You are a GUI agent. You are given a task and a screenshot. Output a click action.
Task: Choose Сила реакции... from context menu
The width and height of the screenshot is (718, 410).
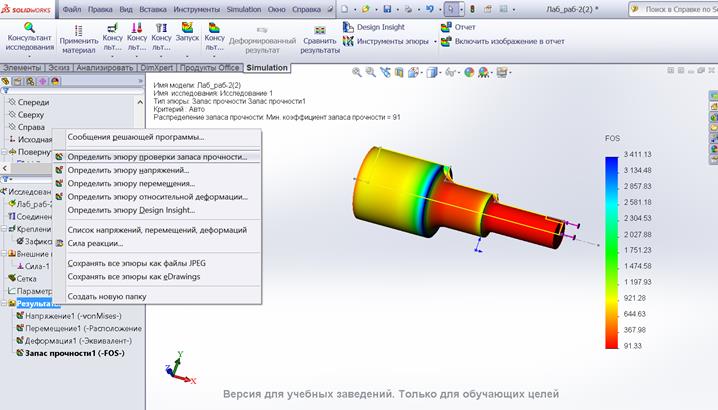coord(157,243)
